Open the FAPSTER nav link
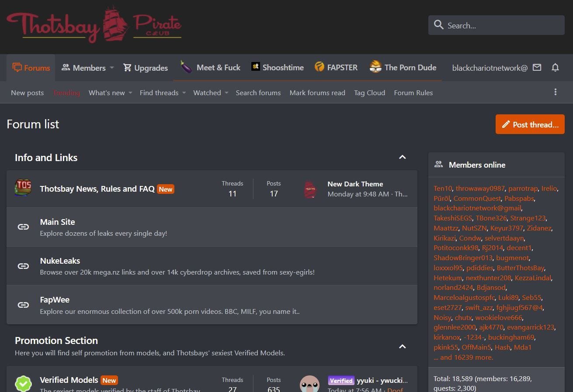This screenshot has width=573, height=392. [x=336, y=67]
